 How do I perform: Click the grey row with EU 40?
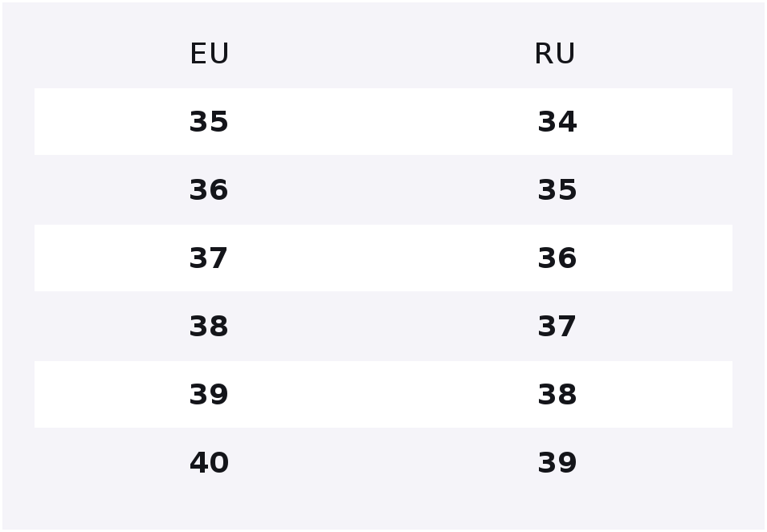[384, 463]
